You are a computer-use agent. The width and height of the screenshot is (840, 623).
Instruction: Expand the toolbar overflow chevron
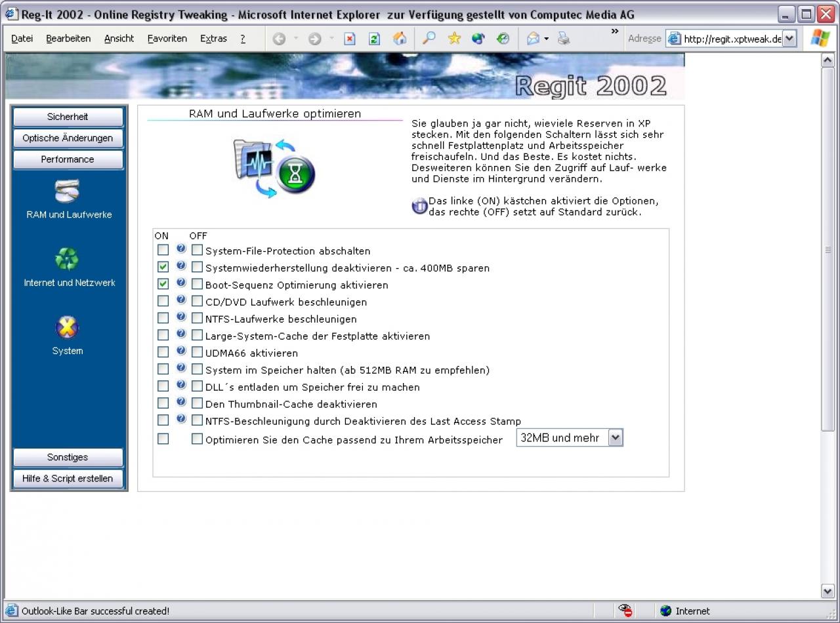pos(614,31)
